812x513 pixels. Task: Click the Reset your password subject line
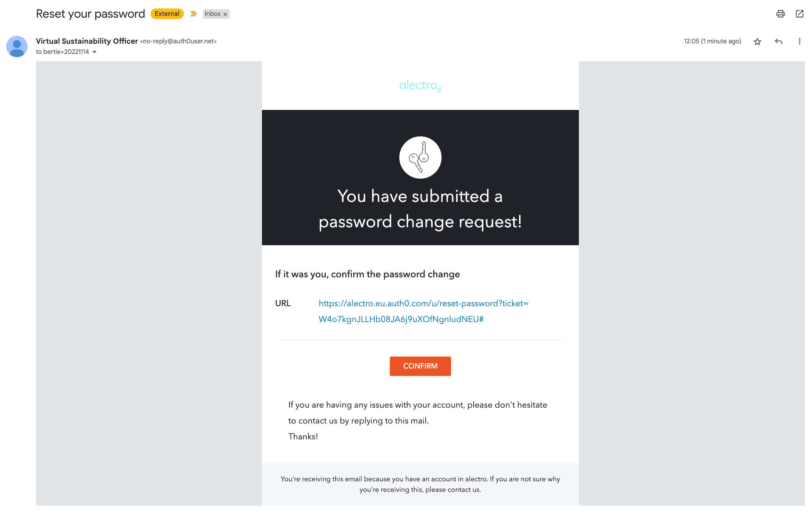click(x=90, y=14)
